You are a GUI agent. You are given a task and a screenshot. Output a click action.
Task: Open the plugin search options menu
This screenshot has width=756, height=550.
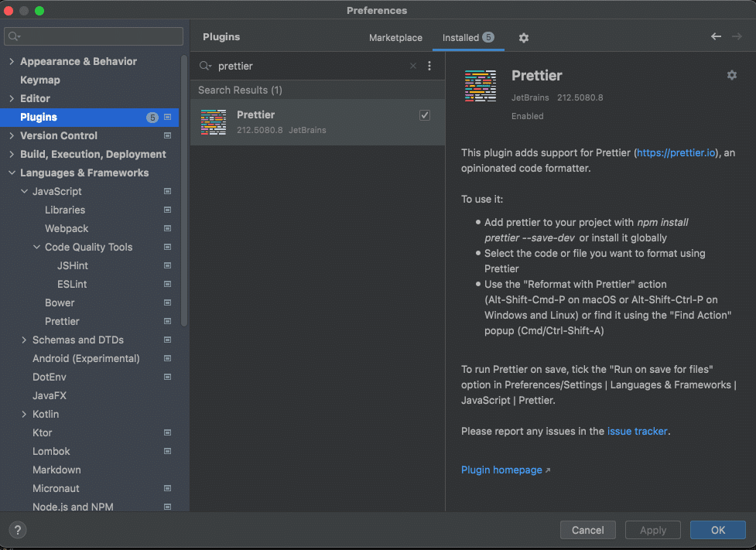point(429,66)
